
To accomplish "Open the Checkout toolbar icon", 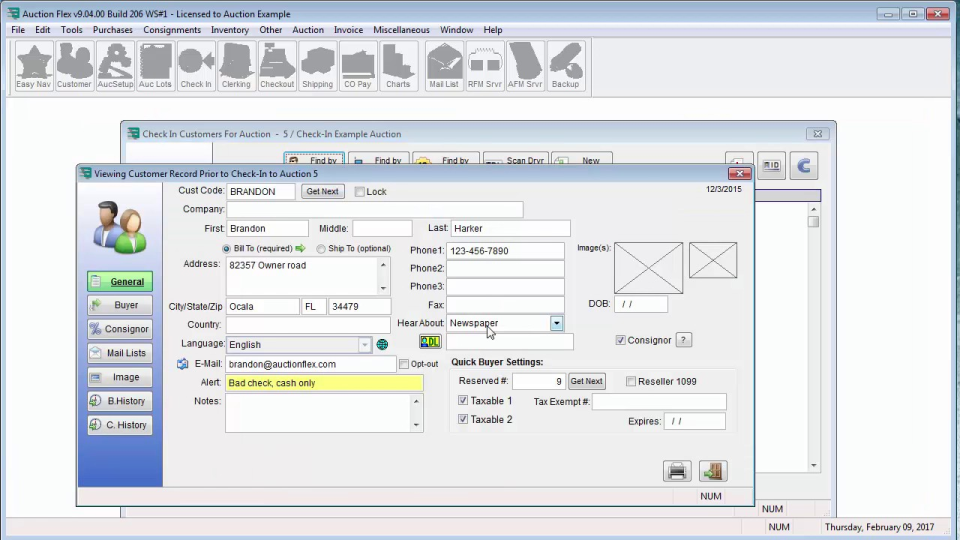I will tap(277, 67).
